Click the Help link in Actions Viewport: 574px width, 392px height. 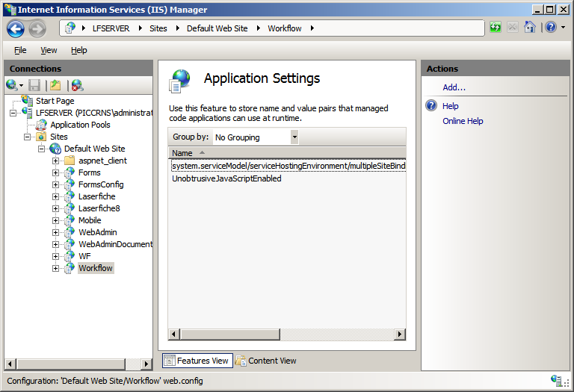[450, 106]
